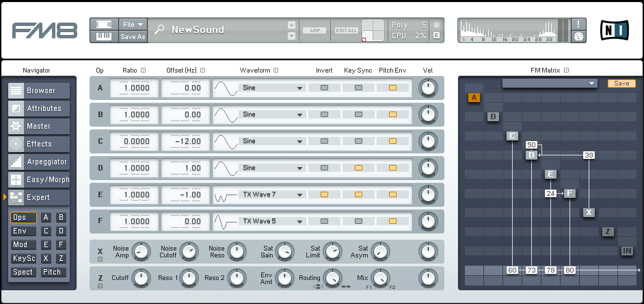
Task: Switch to the Spect tab
Action: tap(23, 272)
